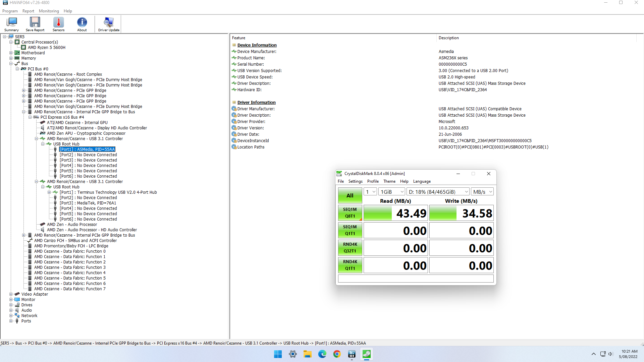Click the Driver Information section heading

coord(256,103)
